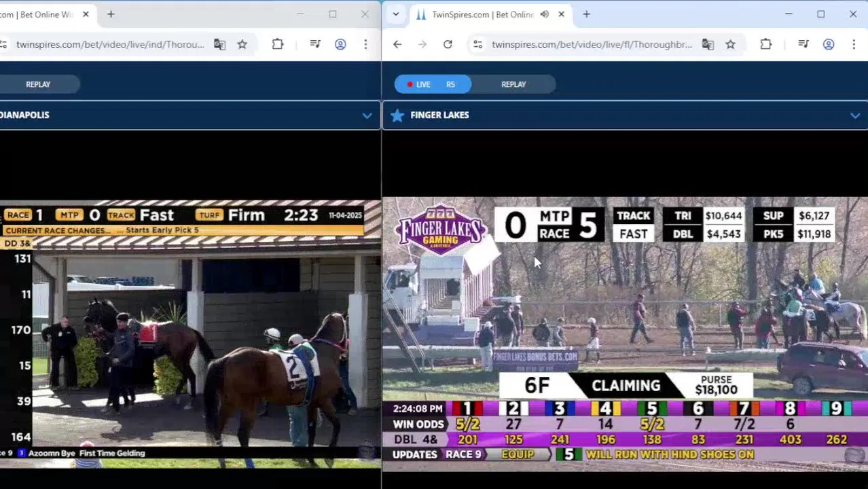This screenshot has width=868, height=489.
Task: Open the extensions icon in left window
Action: coord(278,44)
